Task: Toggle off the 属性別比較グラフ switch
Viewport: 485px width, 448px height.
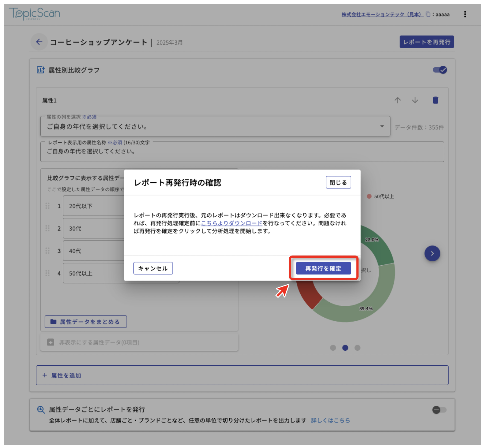Action: click(x=440, y=70)
